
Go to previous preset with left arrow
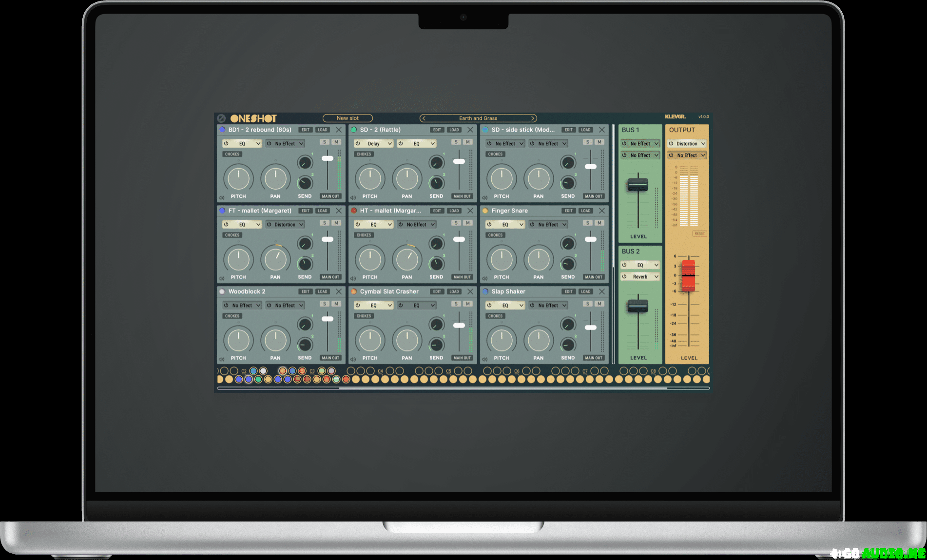(x=424, y=118)
